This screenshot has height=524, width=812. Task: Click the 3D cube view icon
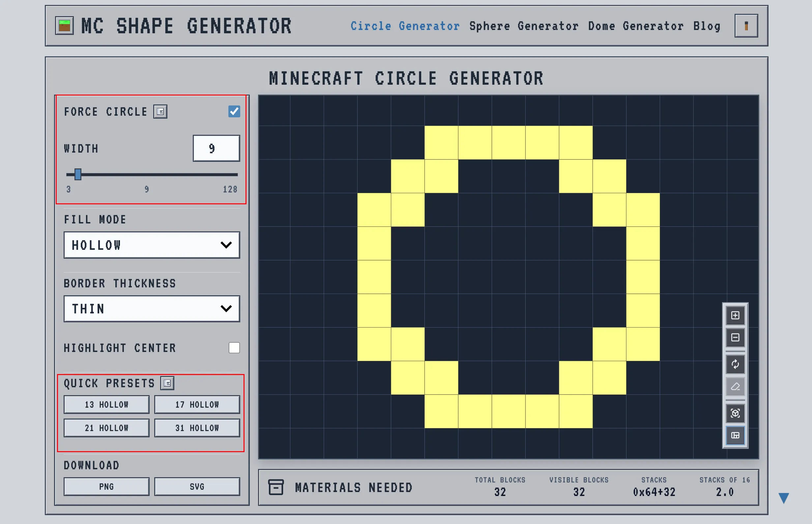point(735,413)
